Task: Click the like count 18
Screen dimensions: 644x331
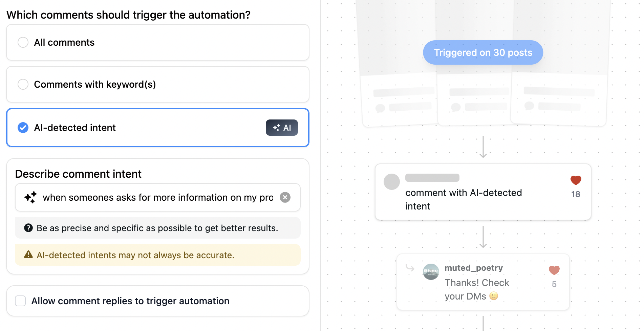Action: pos(576,194)
